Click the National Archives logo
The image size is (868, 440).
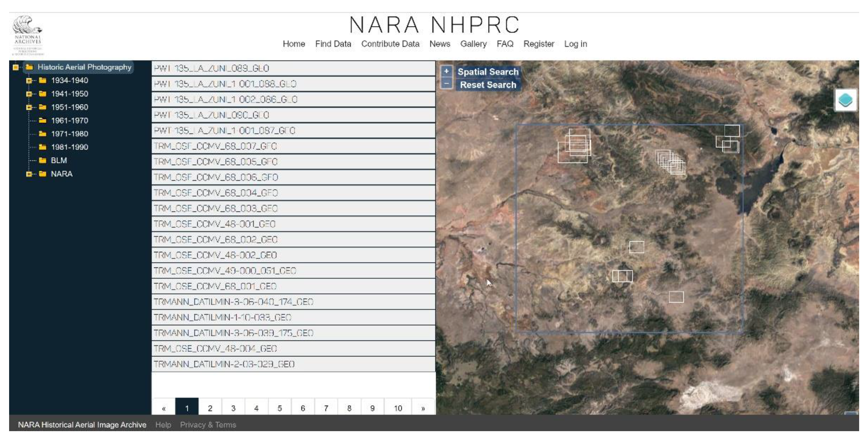click(28, 35)
